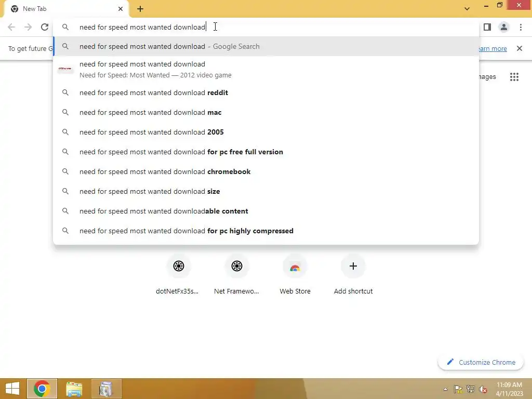
Task: Click the thumbnail of the video game suggestion
Action: 65,69
